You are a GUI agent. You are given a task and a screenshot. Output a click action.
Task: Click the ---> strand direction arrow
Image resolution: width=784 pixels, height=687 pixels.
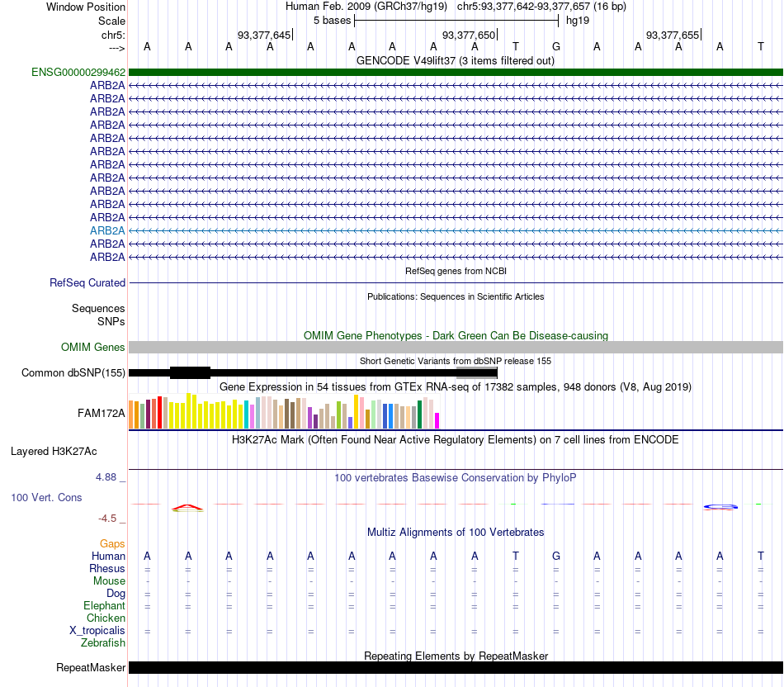click(x=116, y=48)
